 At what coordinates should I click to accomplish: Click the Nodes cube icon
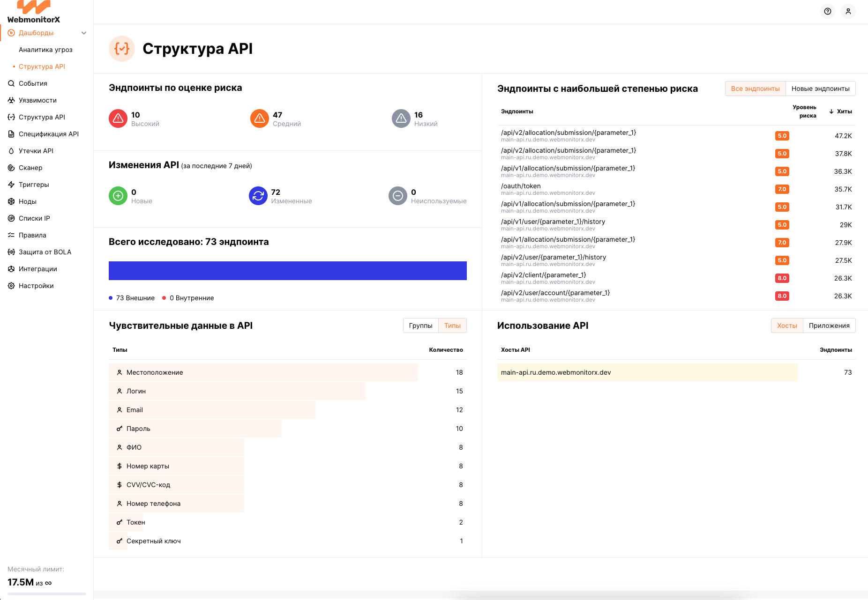click(11, 201)
